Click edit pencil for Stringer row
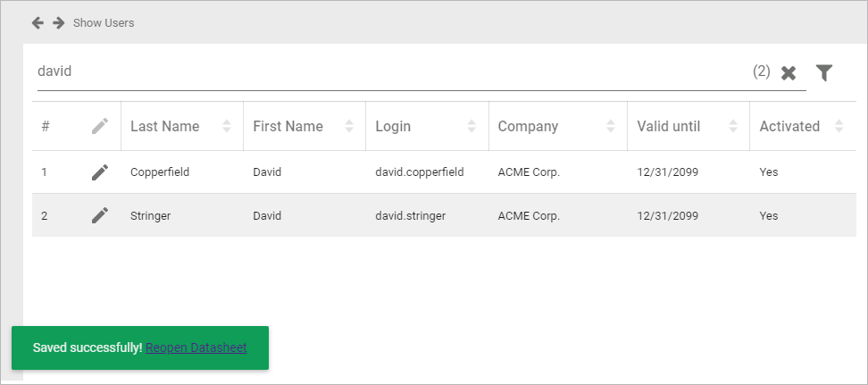 [x=100, y=215]
